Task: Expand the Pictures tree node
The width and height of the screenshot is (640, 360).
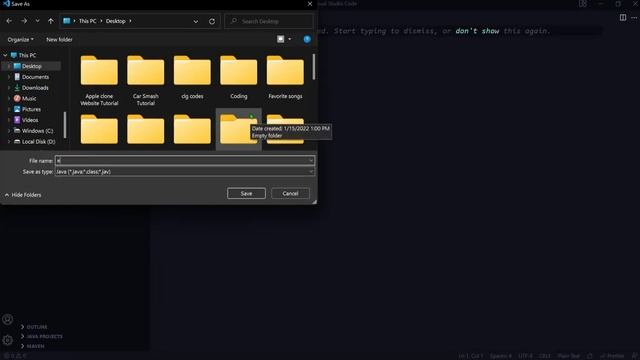Action: point(9,109)
